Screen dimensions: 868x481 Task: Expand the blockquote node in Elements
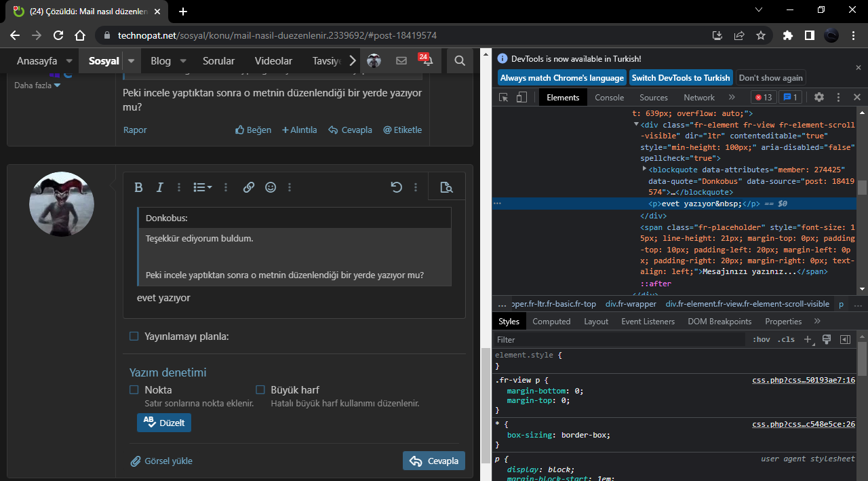click(x=644, y=169)
